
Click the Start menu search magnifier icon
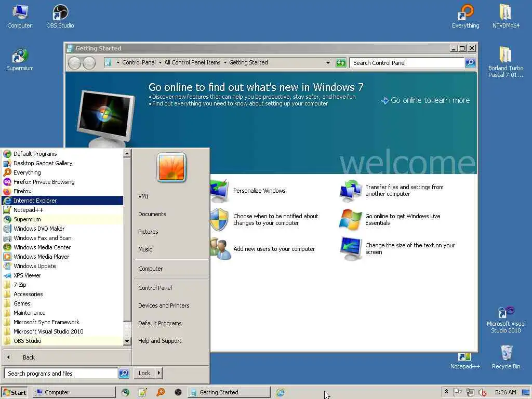[x=124, y=373]
